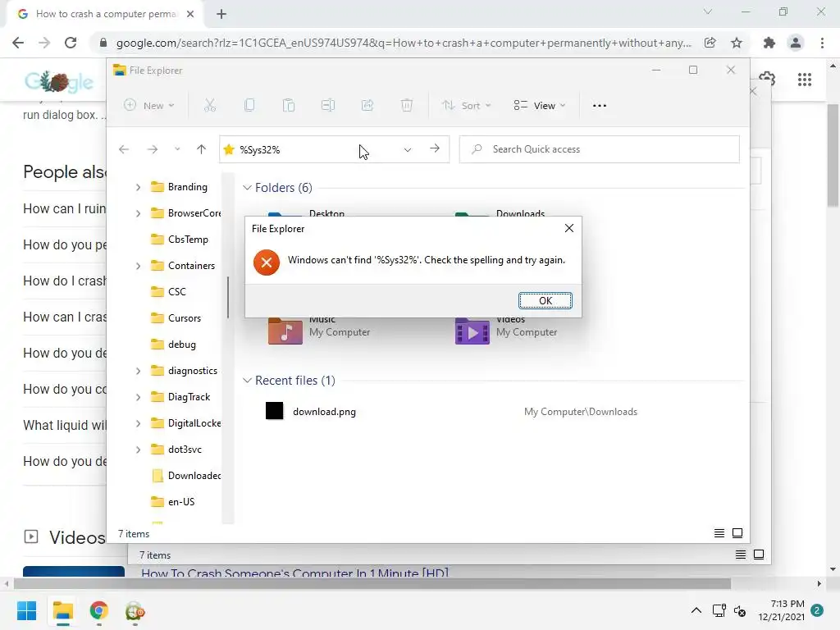This screenshot has width=840, height=630.
Task: Open the network status tray icon
Action: click(719, 610)
